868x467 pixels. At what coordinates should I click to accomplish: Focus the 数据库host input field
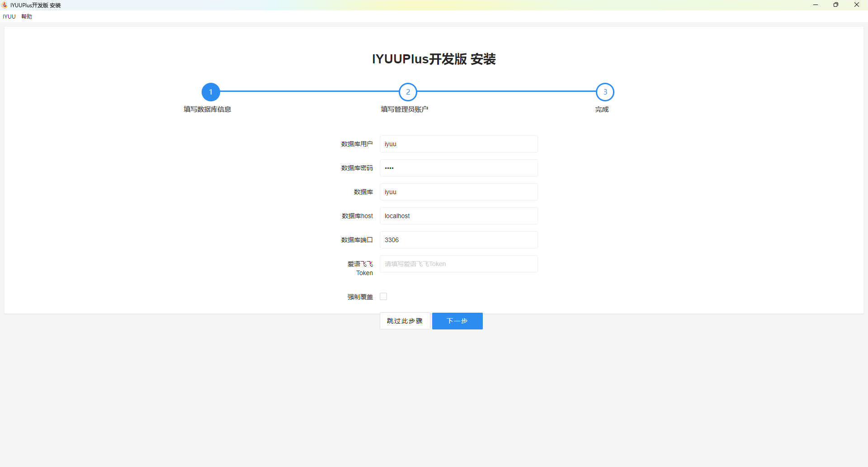pos(459,216)
